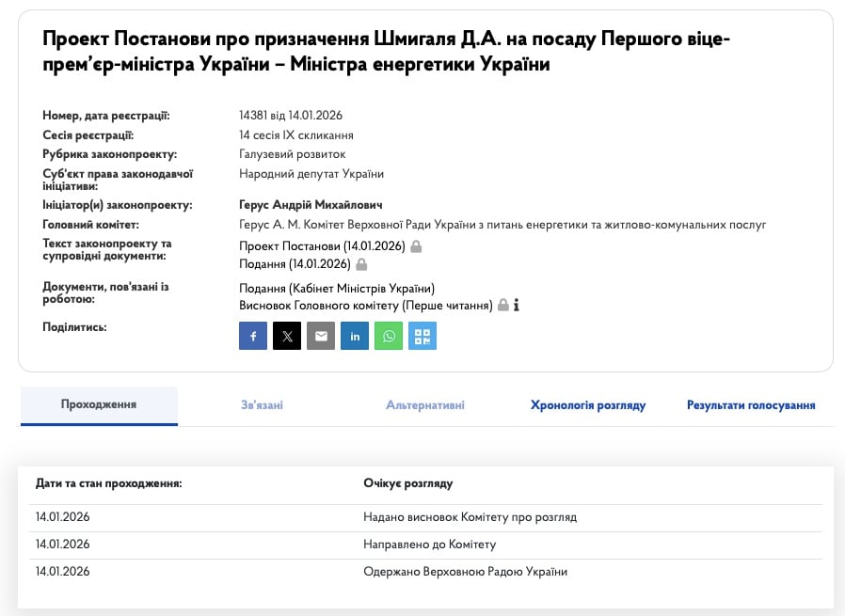This screenshot has height=616, width=845.
Task: Open the Проект Постанови (14.01.2026) document
Action: 322,246
